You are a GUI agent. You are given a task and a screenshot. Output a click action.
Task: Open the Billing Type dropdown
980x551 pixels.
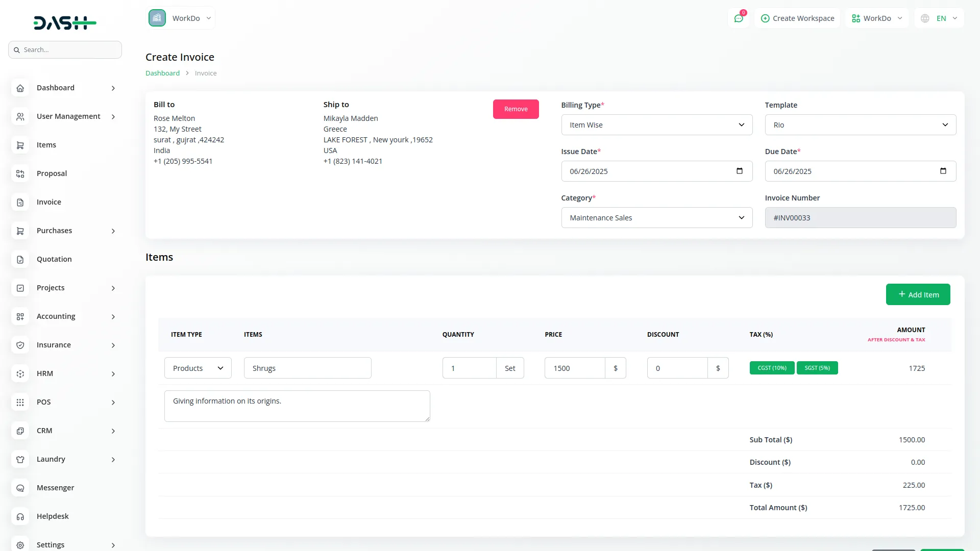(656, 125)
